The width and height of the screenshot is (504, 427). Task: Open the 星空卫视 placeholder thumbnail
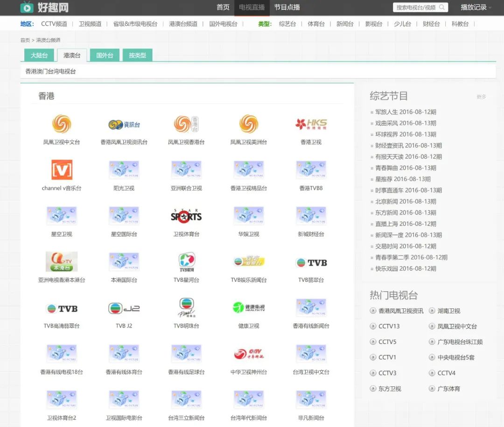[62, 216]
